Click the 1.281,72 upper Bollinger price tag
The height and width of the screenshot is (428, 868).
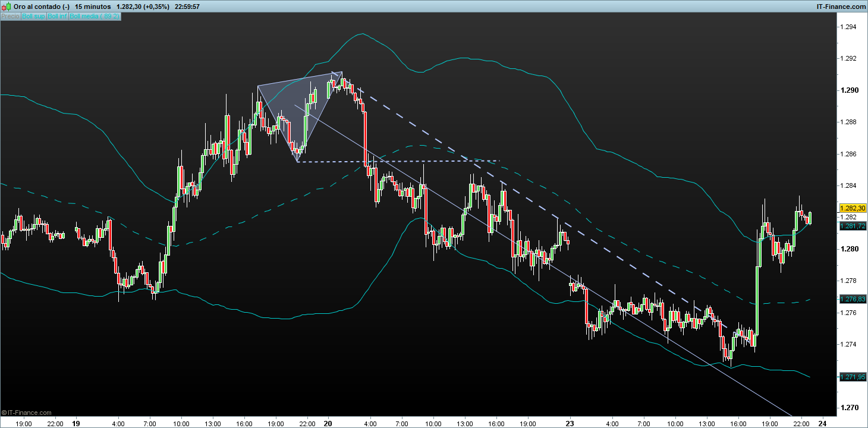(x=853, y=226)
